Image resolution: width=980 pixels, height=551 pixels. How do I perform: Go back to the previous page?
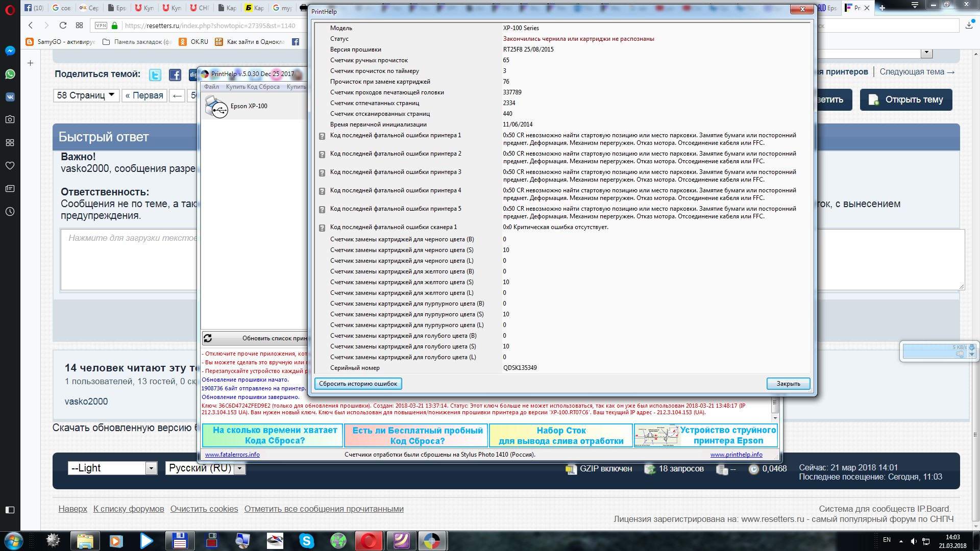click(x=31, y=26)
